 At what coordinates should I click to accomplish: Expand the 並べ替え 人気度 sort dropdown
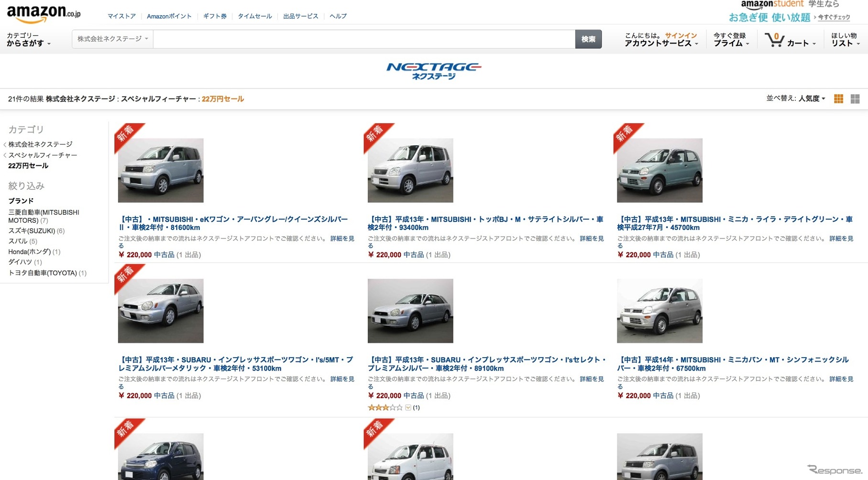[811, 98]
